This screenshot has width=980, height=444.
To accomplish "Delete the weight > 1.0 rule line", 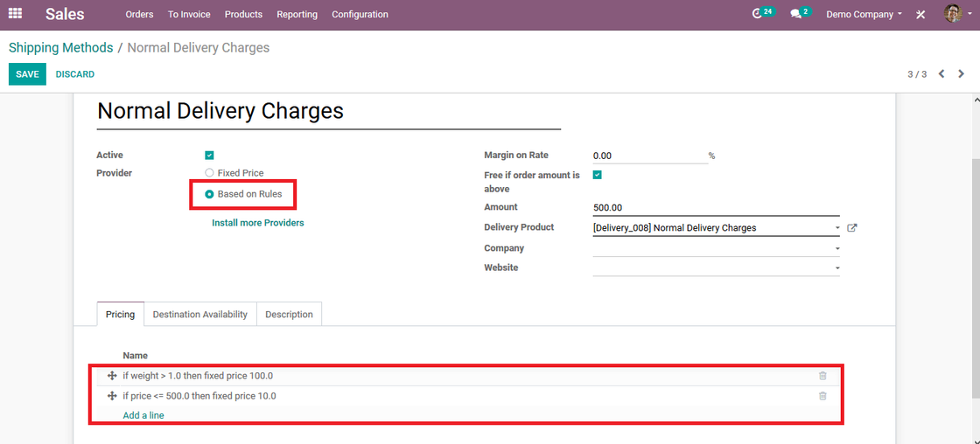I will click(x=822, y=376).
